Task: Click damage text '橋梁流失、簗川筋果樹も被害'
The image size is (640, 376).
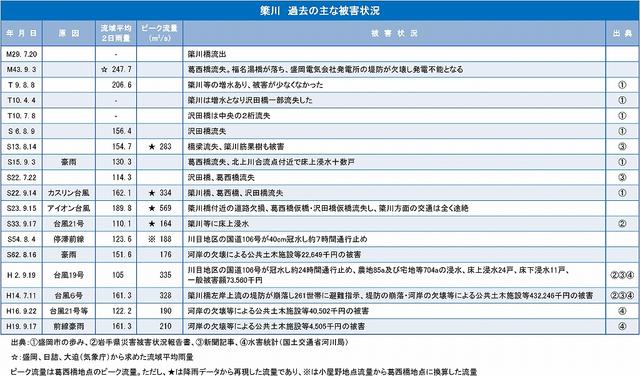Action: click(236, 147)
